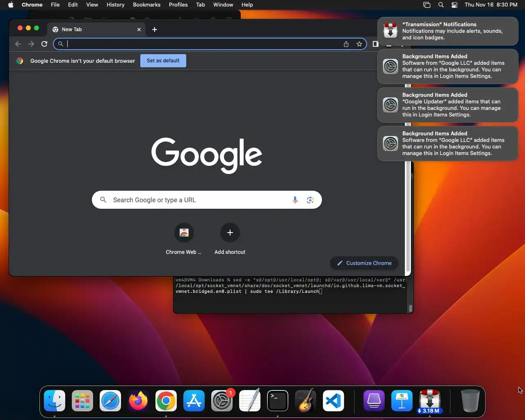Open the File menu
The width and height of the screenshot is (525, 420).
[x=55, y=5]
